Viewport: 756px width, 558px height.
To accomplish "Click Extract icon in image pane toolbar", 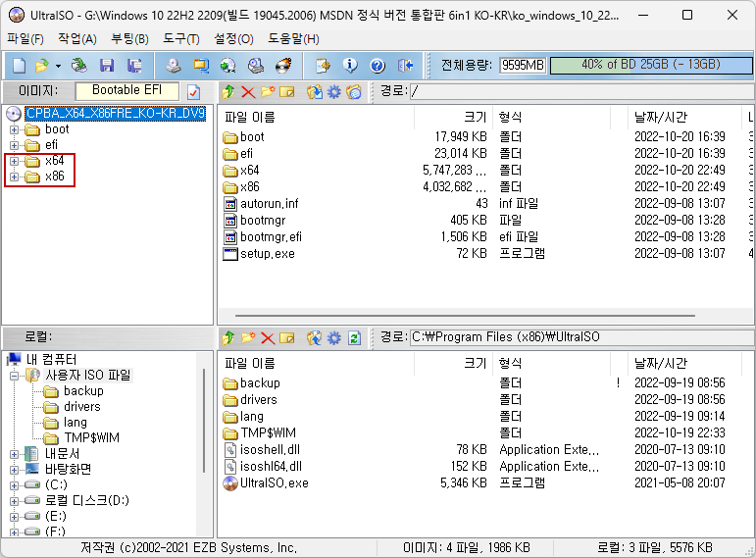I will coord(315,91).
